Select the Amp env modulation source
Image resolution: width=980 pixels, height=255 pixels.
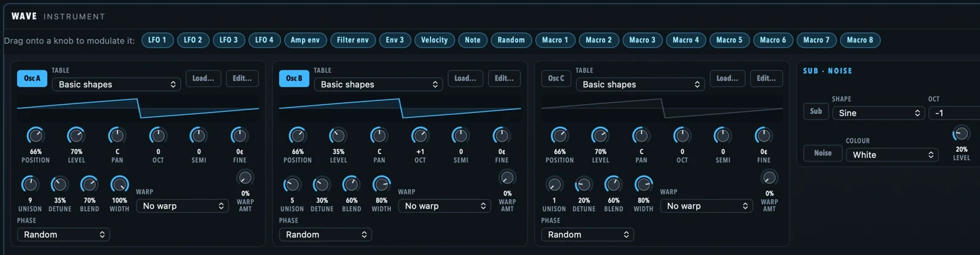[305, 40]
